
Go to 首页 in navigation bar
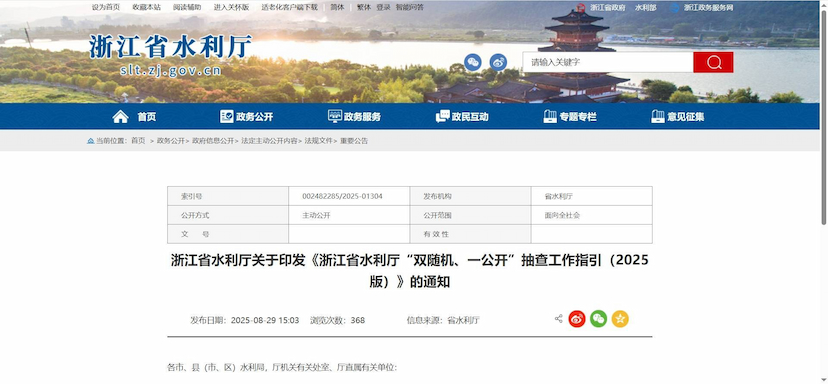pyautogui.click(x=147, y=117)
